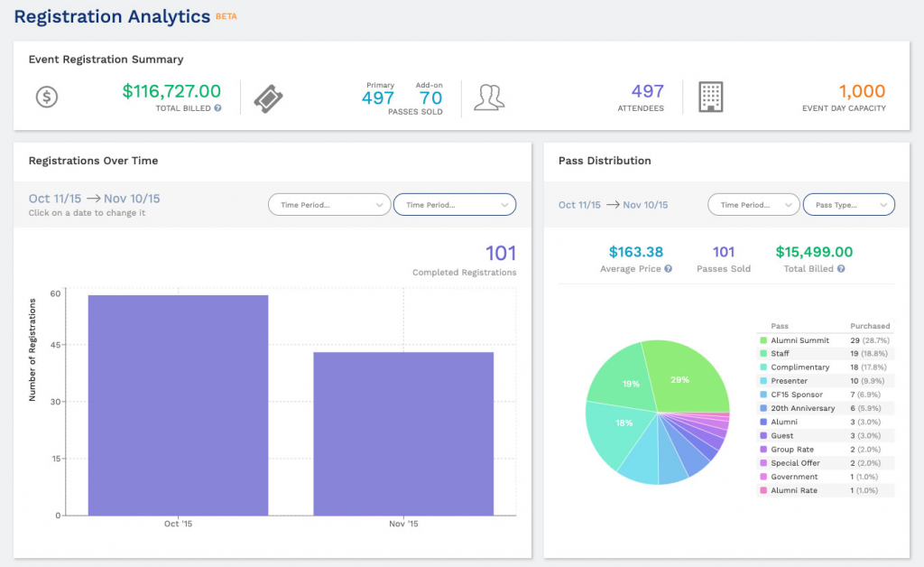This screenshot has height=567, width=924.
Task: Click the Alumni Rate pink color swatch
Action: tap(763, 490)
